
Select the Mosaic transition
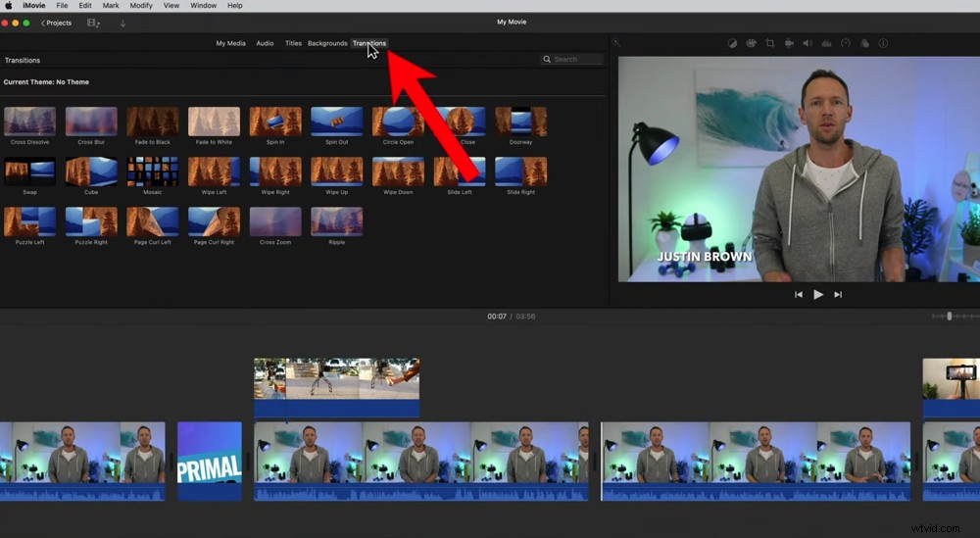[153, 171]
